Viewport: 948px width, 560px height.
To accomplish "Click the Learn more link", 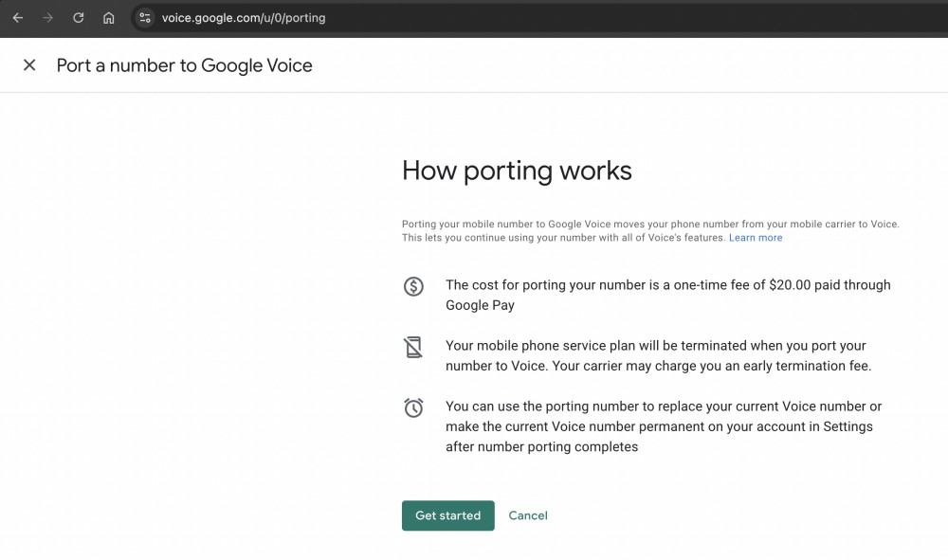I will [756, 238].
